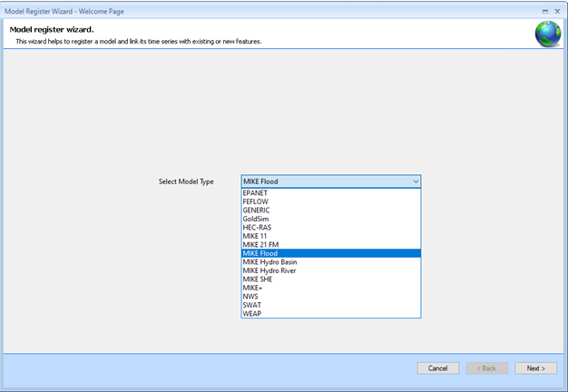Collapse the Select Model Type combo box arrow
This screenshot has width=568, height=392.
tap(416, 181)
